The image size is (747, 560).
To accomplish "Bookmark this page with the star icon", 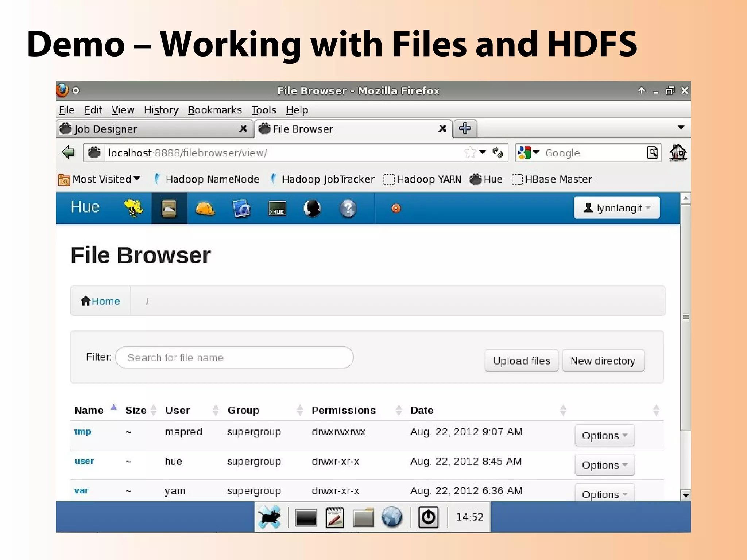I will 470,152.
